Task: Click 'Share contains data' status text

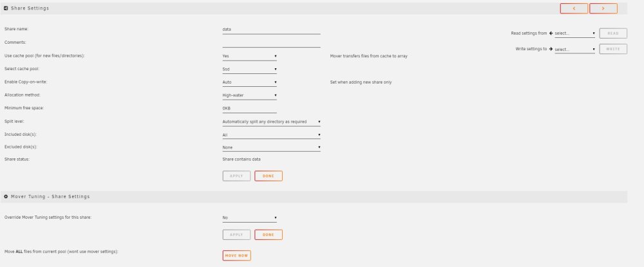Action: pyautogui.click(x=241, y=159)
